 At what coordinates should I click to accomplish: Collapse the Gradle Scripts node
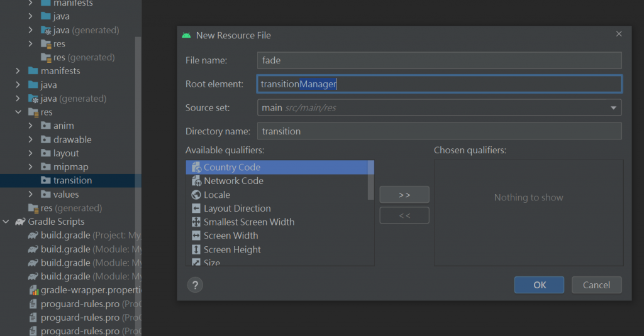click(6, 222)
